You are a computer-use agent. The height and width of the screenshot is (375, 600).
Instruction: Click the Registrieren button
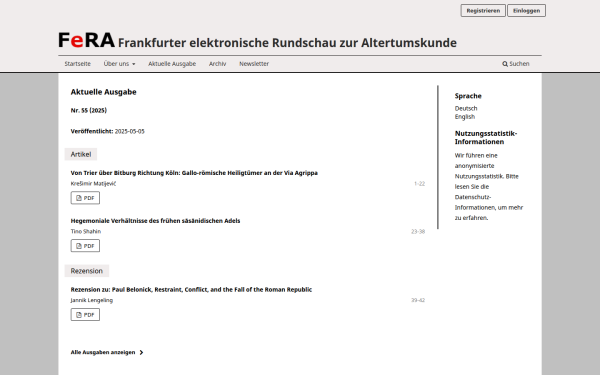483,11
